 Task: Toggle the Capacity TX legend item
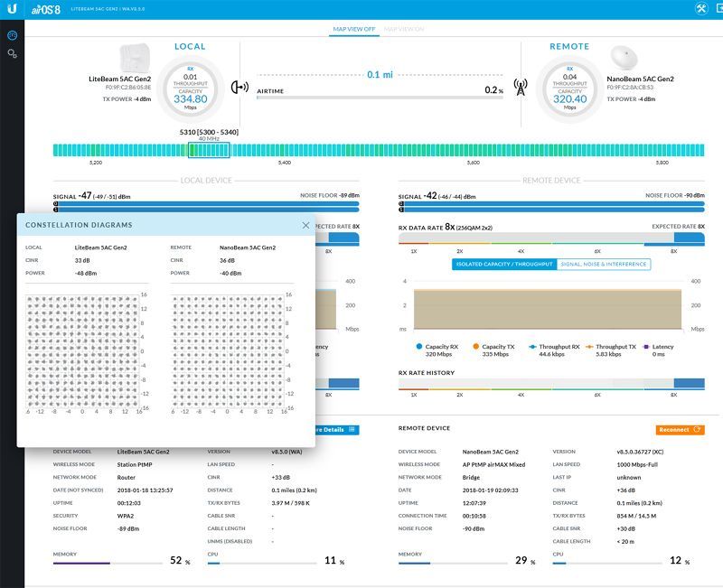[493, 350]
